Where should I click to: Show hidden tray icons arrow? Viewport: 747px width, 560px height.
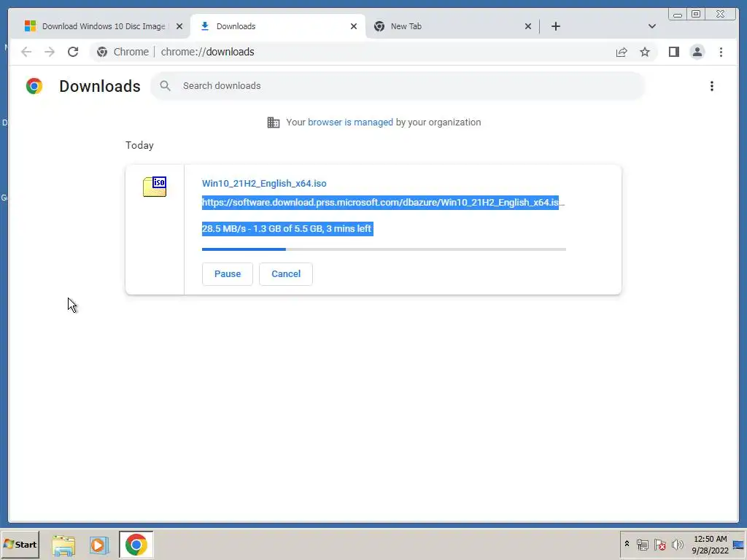coord(627,544)
